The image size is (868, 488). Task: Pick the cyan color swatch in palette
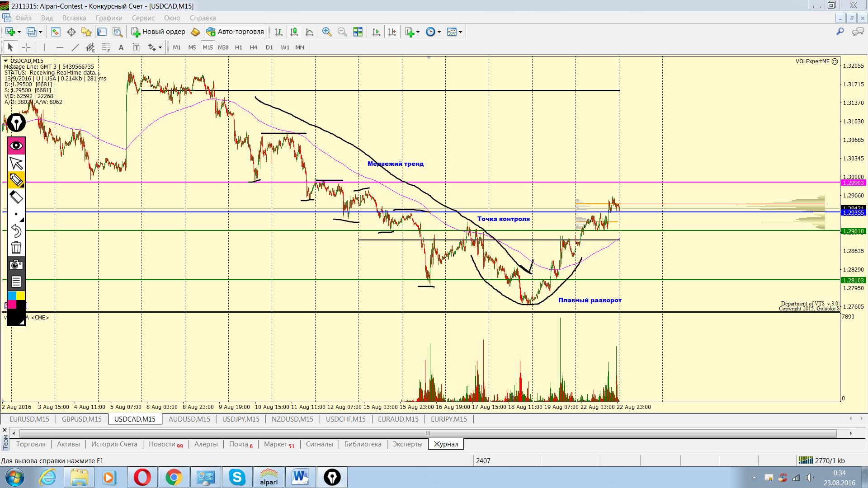pyautogui.click(x=12, y=296)
